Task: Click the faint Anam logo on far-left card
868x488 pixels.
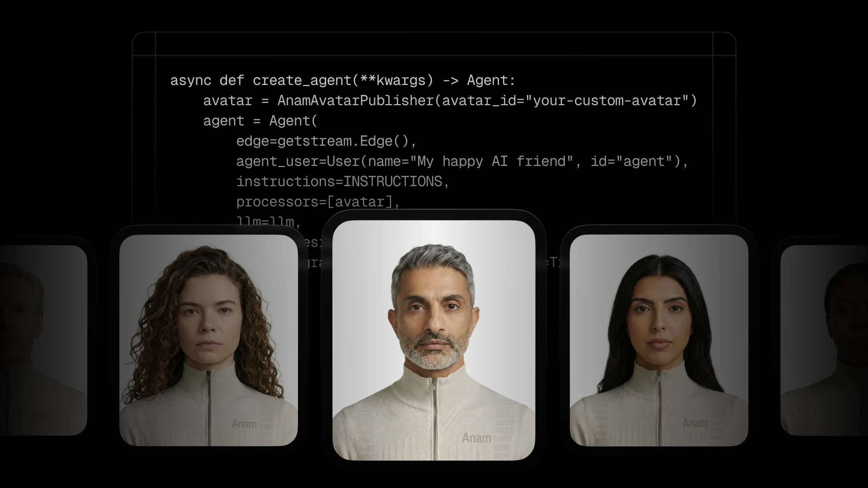Action: [42, 415]
